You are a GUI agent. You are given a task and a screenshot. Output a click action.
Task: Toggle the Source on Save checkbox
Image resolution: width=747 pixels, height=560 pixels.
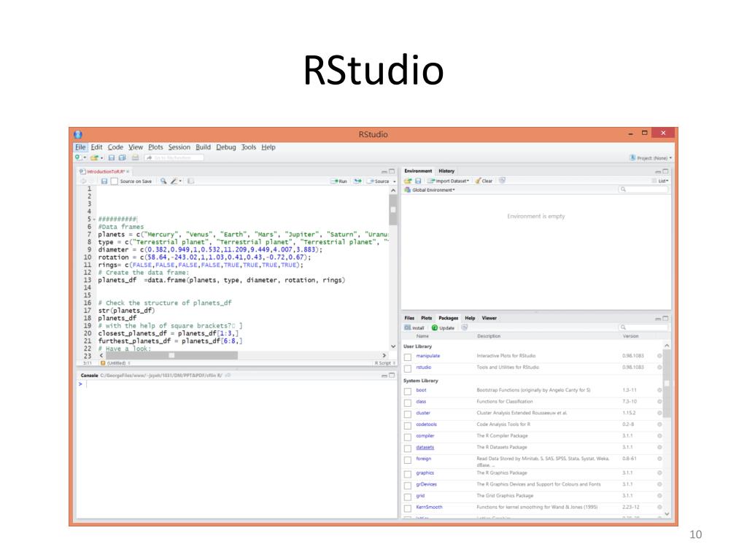[115, 182]
